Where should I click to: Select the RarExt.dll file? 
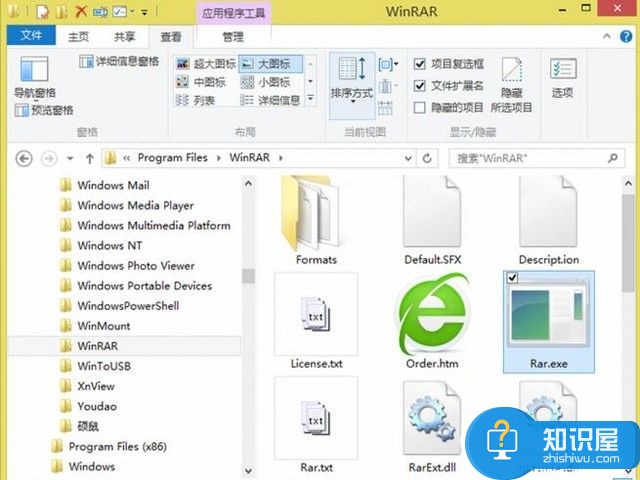point(432,426)
